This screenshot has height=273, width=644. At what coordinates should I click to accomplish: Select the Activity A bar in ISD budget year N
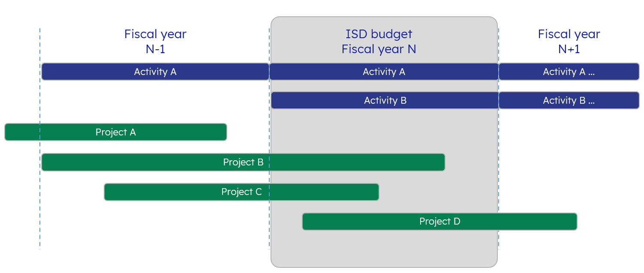(x=384, y=72)
